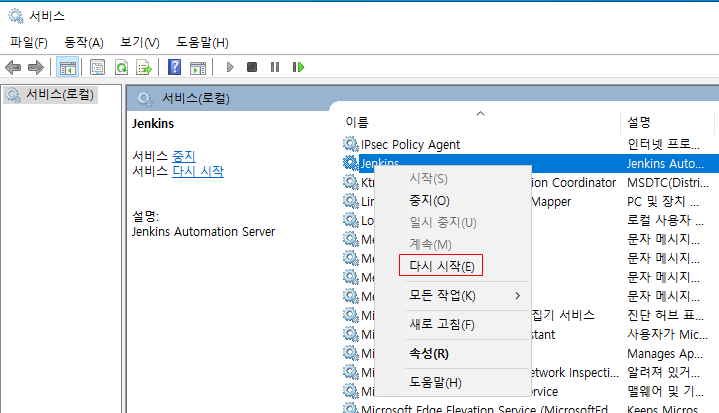Open the blue Help question-mark icon
The width and height of the screenshot is (719, 413).
tap(174, 67)
